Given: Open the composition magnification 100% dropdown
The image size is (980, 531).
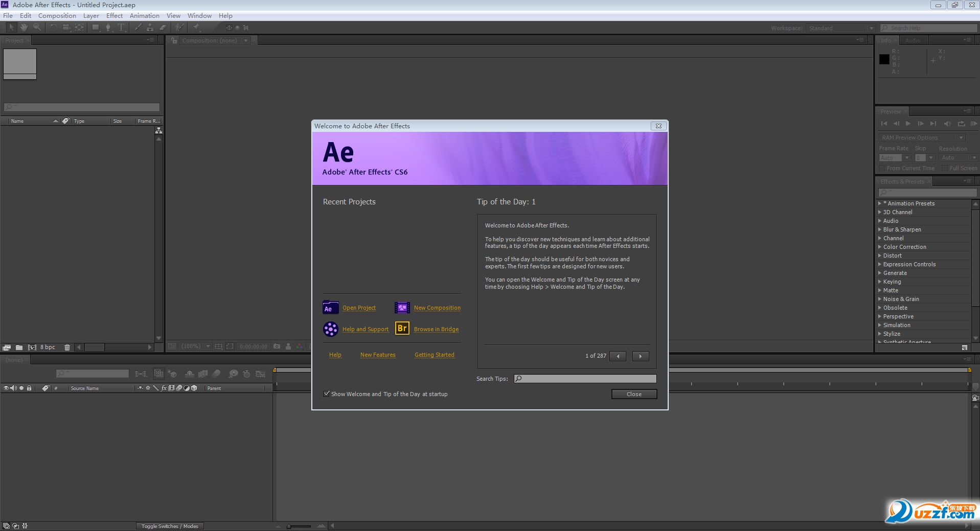Looking at the screenshot, I should click(x=195, y=347).
